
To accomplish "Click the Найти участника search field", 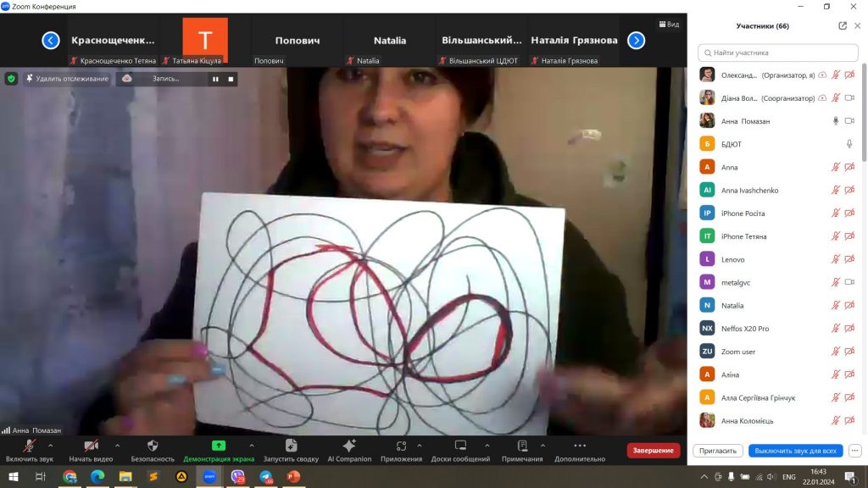I will 776,53.
